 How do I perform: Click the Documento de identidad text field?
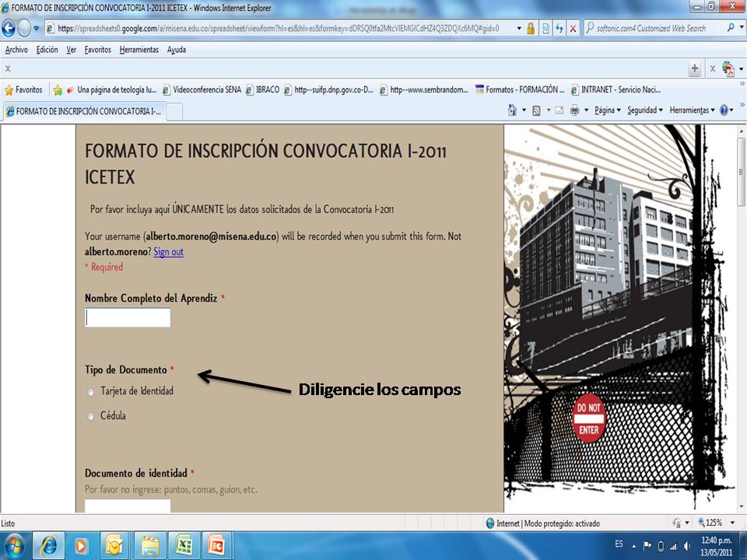(128, 506)
